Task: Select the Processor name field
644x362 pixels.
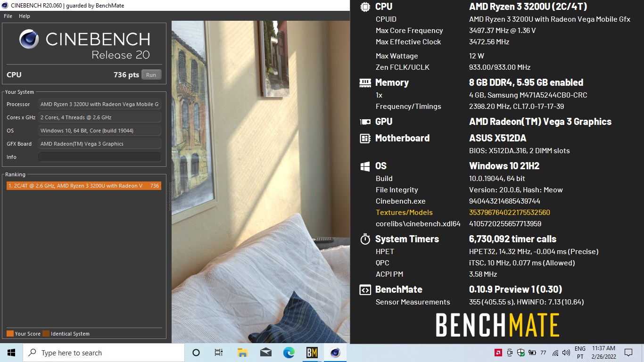Action: (x=99, y=104)
